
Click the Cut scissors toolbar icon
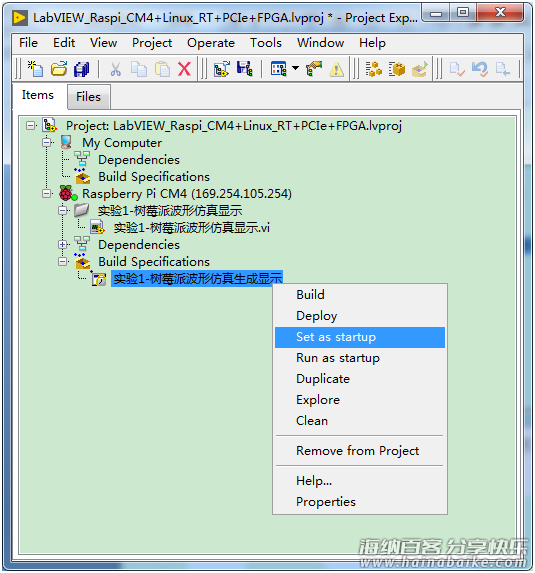click(x=115, y=69)
